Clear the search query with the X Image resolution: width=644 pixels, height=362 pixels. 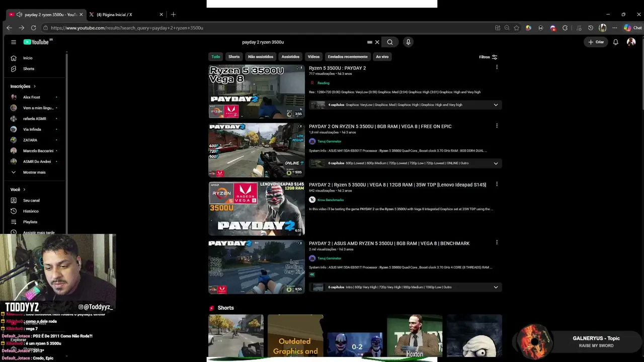click(377, 42)
